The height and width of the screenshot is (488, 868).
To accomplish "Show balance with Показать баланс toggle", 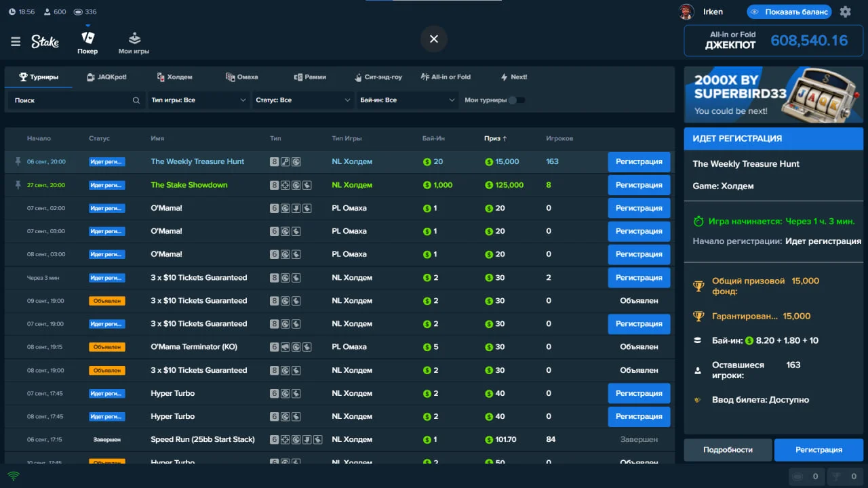I will [789, 12].
